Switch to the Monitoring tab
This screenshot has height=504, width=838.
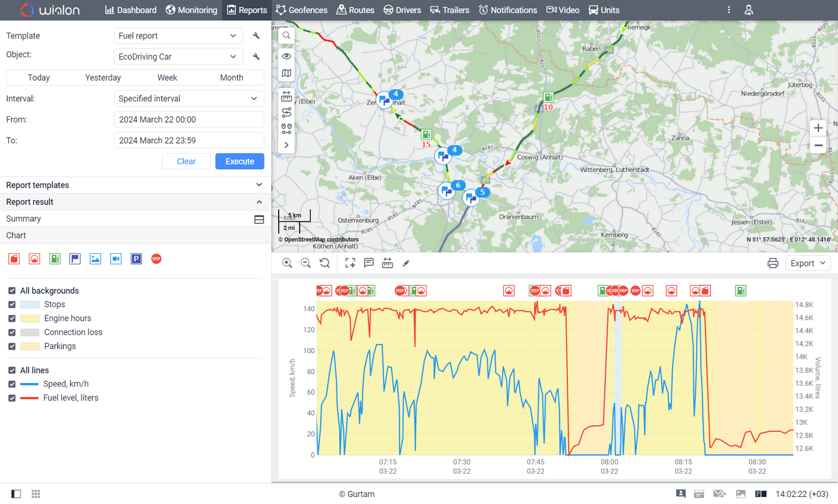(x=191, y=10)
